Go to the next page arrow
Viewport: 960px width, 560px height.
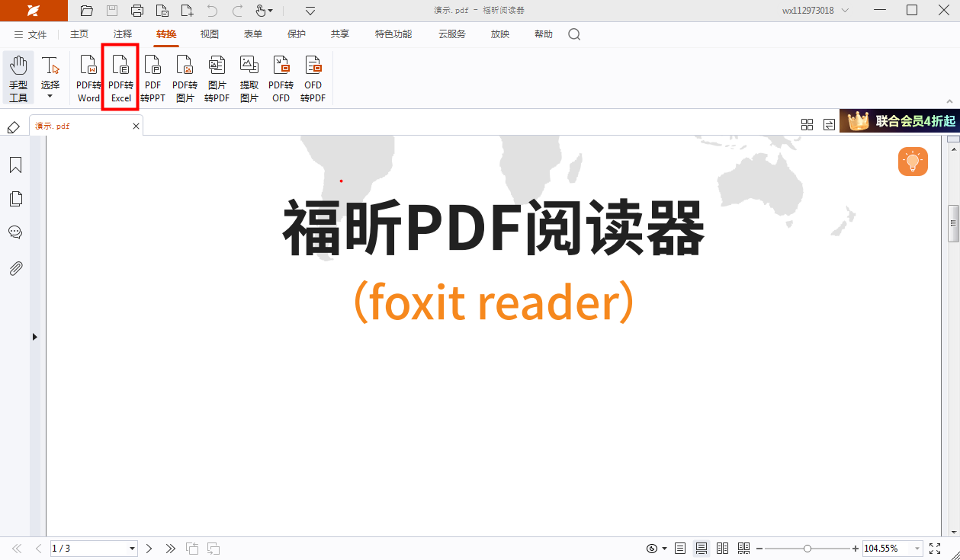(x=149, y=549)
